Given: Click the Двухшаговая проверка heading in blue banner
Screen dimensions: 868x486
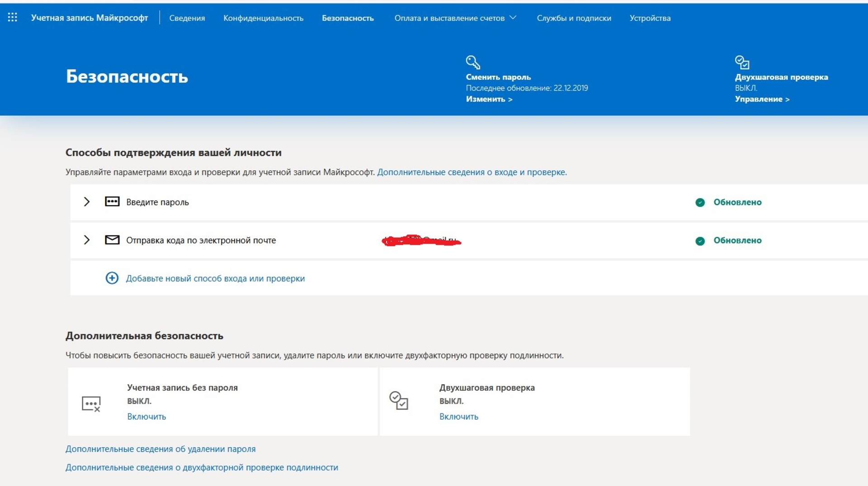Looking at the screenshot, I should coord(782,77).
